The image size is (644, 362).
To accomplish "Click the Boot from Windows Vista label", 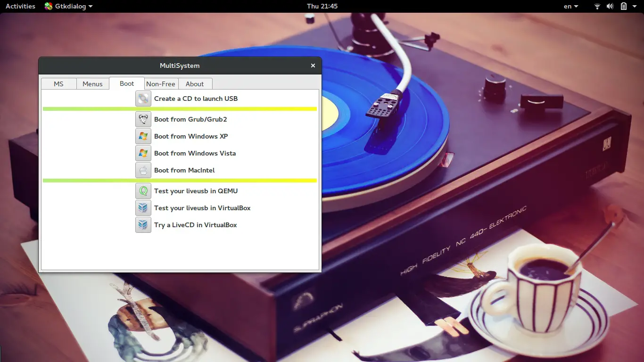I will coord(195,153).
